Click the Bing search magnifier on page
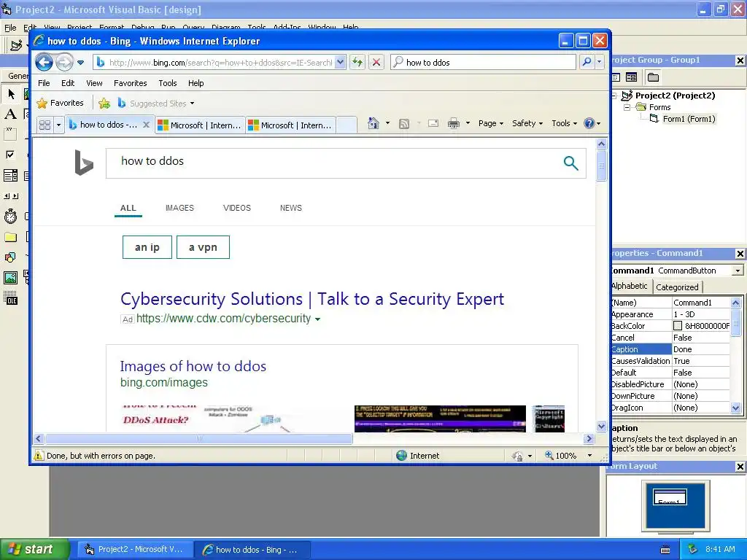The width and height of the screenshot is (747, 560). pyautogui.click(x=570, y=163)
